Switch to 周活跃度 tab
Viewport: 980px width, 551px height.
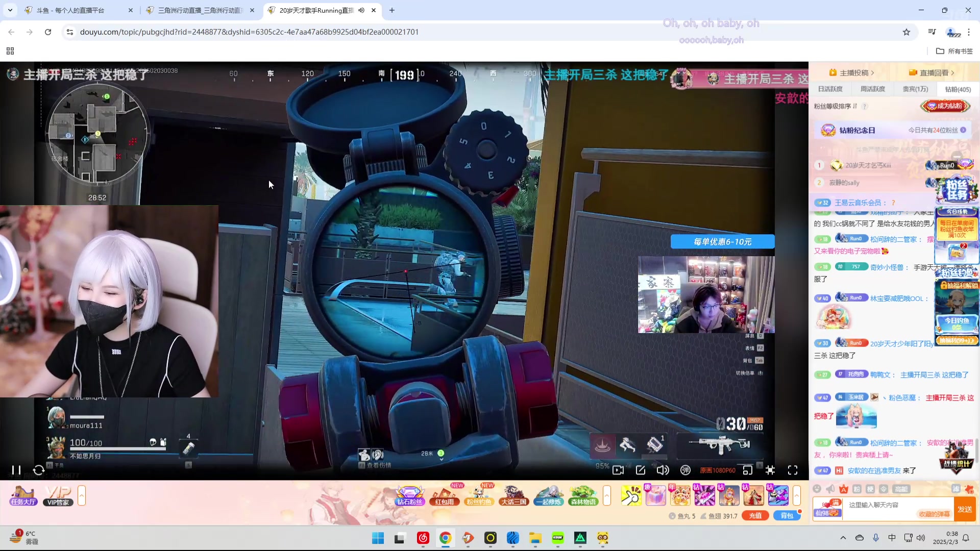pos(872,89)
